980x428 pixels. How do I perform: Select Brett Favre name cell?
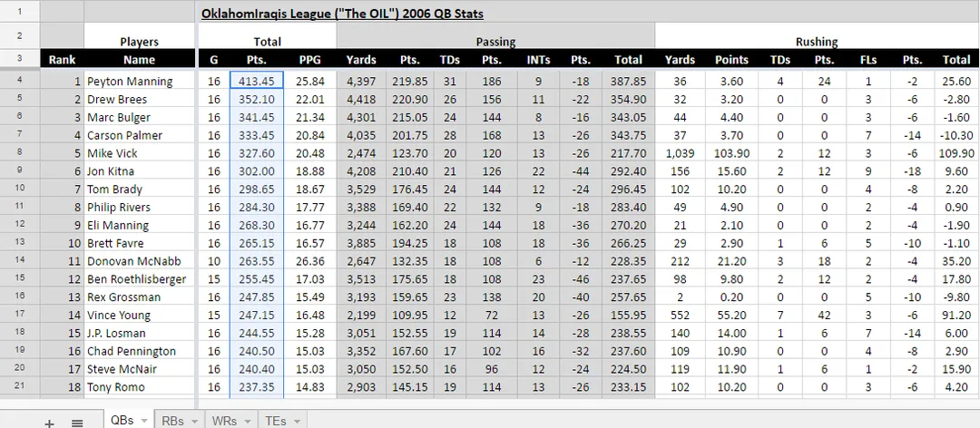click(x=140, y=243)
